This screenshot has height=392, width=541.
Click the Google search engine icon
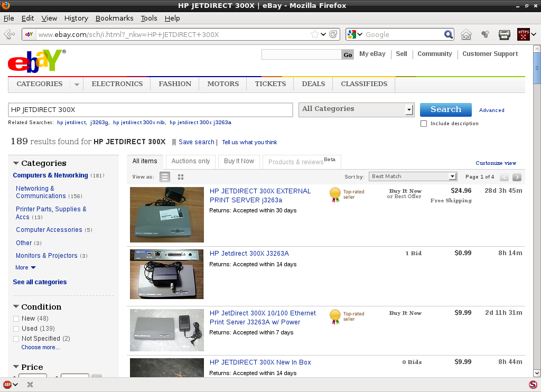[x=351, y=34]
